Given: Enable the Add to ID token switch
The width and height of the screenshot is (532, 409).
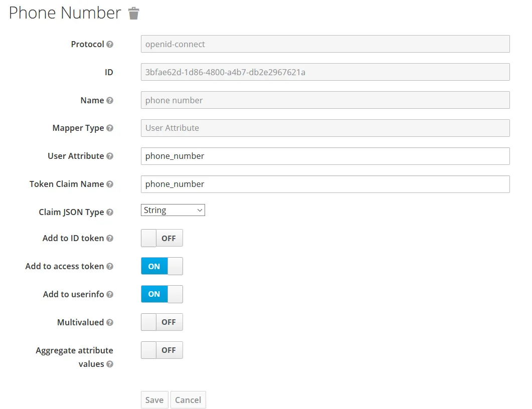Looking at the screenshot, I should point(161,238).
